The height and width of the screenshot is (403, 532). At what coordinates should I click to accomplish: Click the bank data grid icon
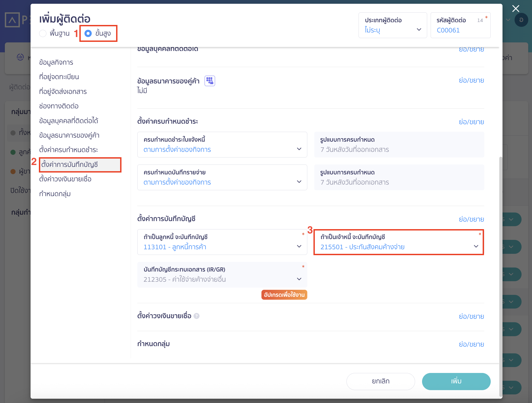(x=210, y=81)
